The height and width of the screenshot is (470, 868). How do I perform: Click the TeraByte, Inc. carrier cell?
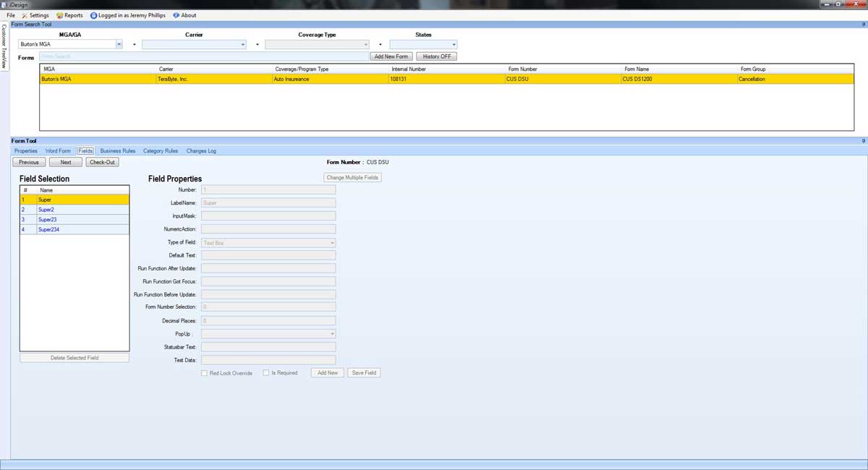213,79
